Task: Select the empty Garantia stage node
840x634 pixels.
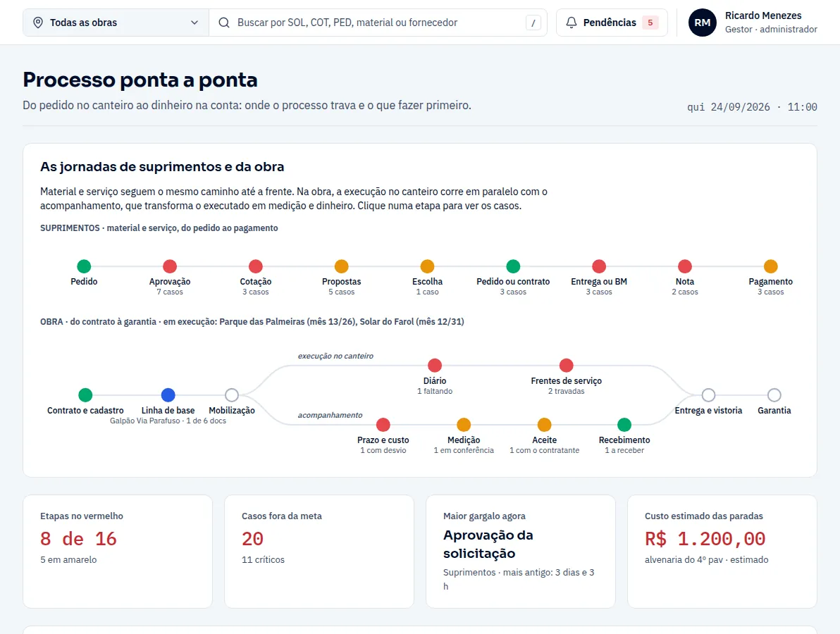Action: coord(774,395)
